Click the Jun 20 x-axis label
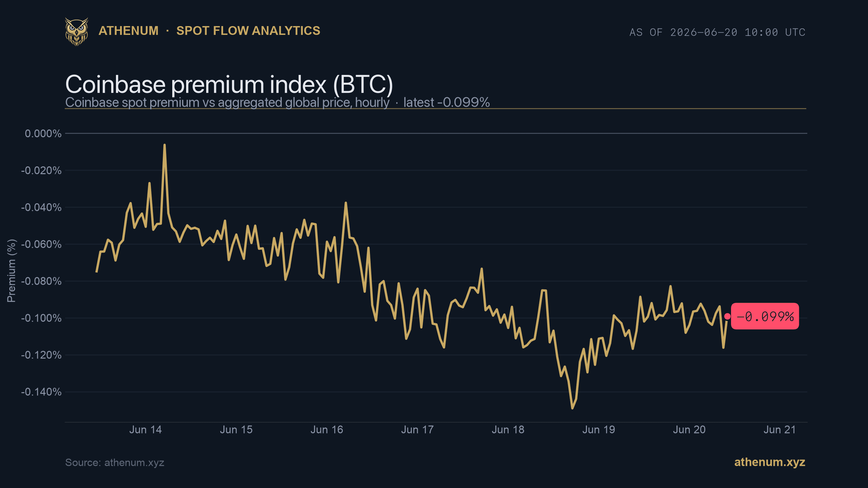Image resolution: width=868 pixels, height=488 pixels. coord(689,430)
